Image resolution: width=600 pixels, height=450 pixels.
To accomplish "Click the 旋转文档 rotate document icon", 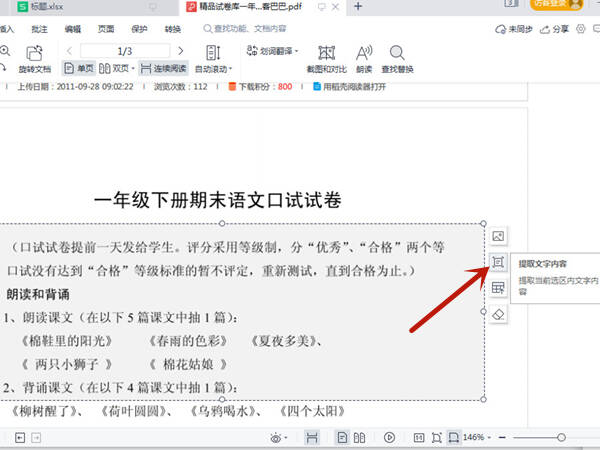I will [x=34, y=54].
